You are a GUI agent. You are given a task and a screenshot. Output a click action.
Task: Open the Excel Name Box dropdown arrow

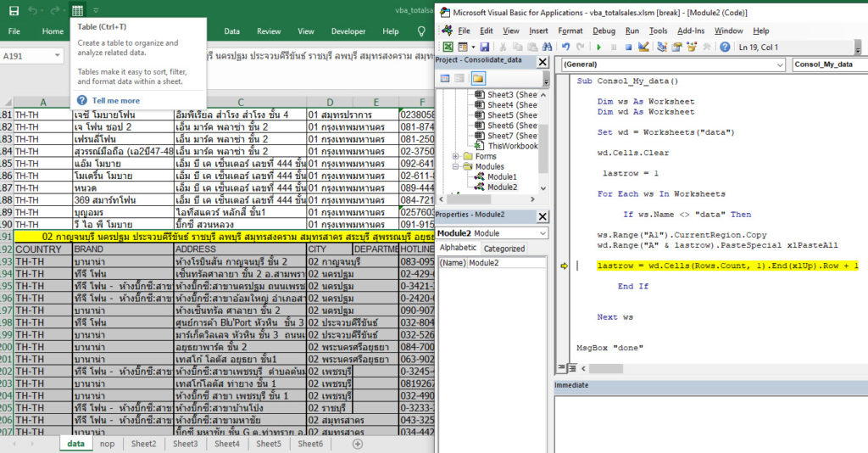tap(57, 56)
